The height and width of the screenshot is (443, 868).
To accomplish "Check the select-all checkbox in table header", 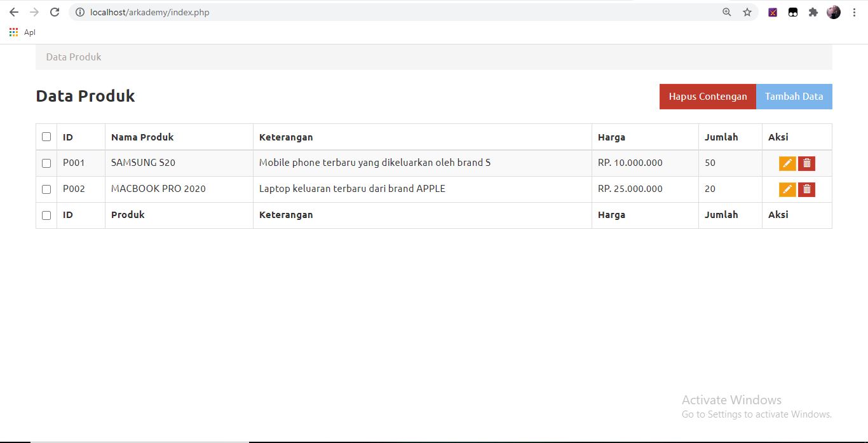I will click(x=46, y=136).
